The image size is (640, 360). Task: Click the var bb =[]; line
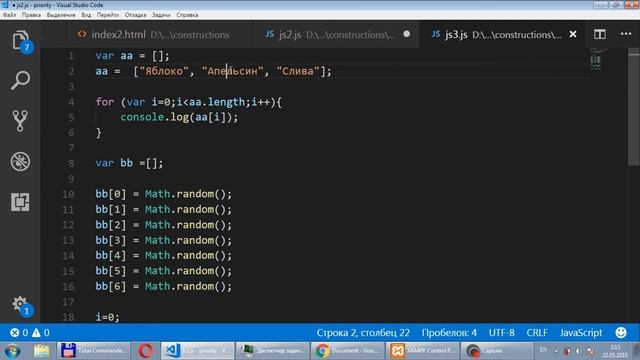click(129, 163)
